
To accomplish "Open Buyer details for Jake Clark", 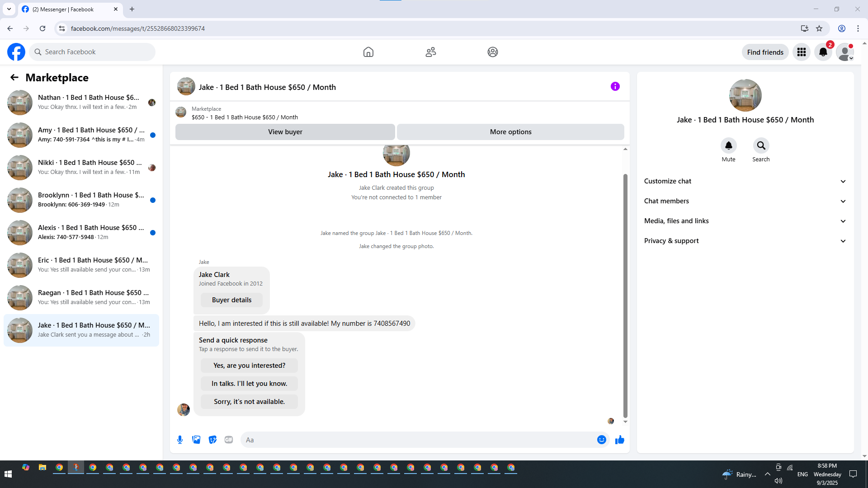I will pos(231,300).
